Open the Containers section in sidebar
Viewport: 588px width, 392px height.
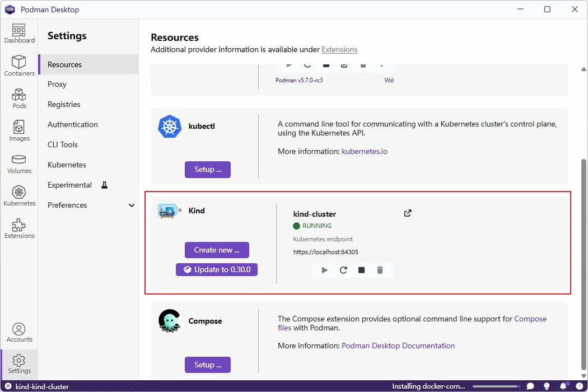[19, 64]
